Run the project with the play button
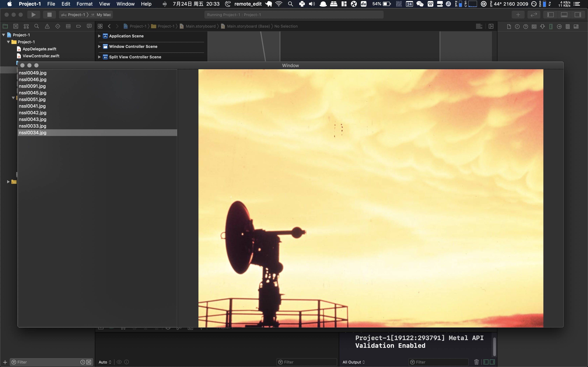Image resolution: width=588 pixels, height=367 pixels. pos(34,15)
